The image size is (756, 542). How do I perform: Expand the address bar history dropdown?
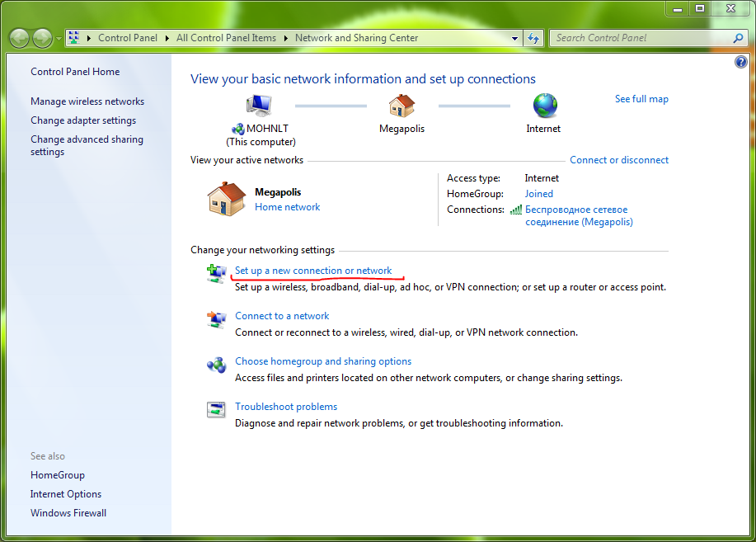coord(515,38)
